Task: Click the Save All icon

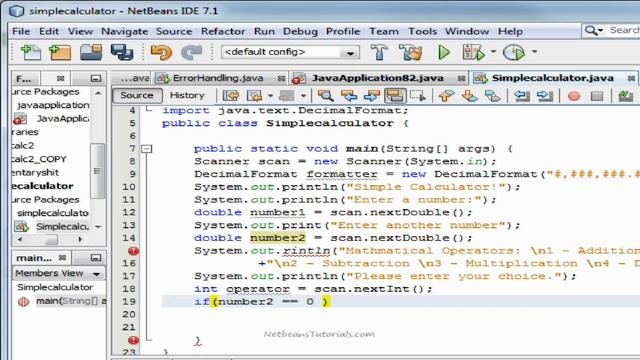Action: [122, 52]
